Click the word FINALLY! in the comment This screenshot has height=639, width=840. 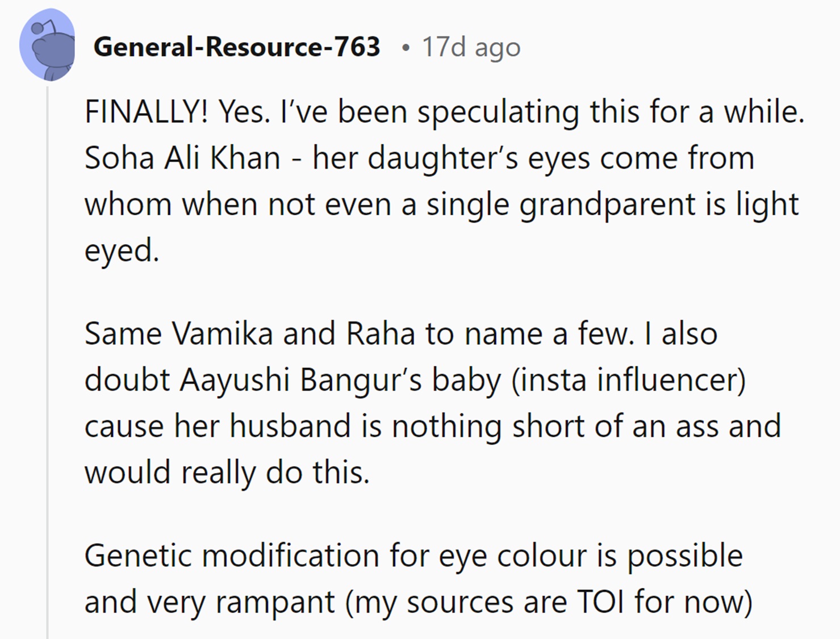146,111
